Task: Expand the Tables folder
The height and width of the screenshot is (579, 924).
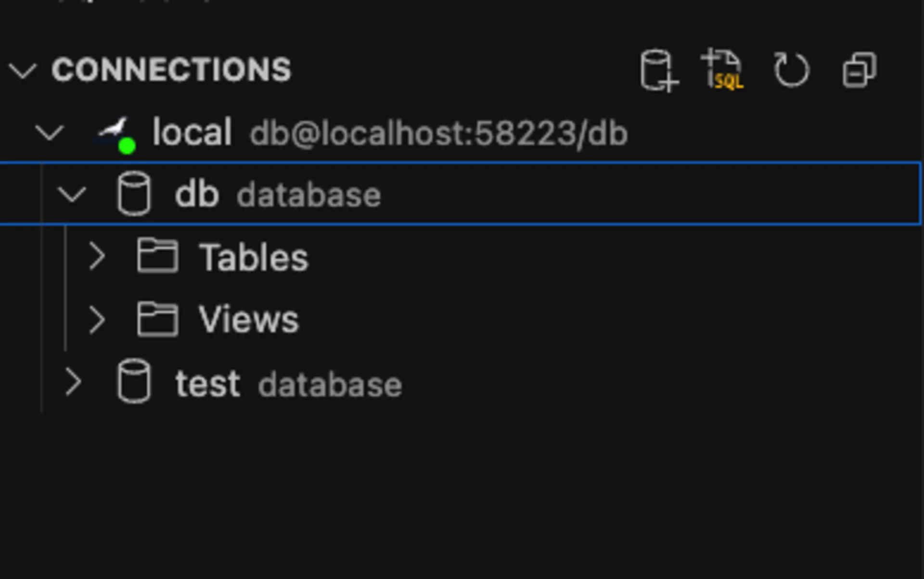Action: point(97,257)
